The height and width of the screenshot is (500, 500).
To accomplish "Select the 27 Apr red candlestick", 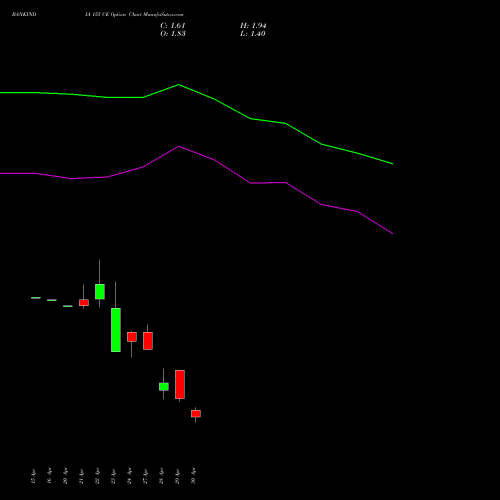I will tap(148, 341).
